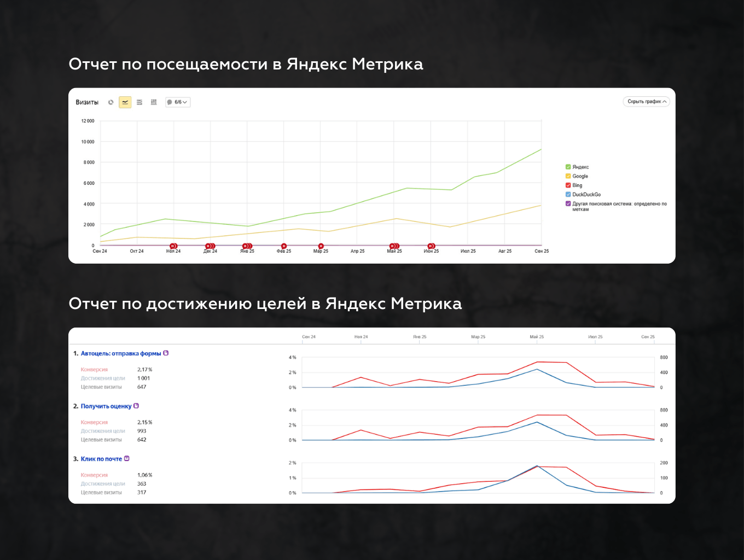
Task: Click the form icon beside Получить оценку
Action: (136, 406)
